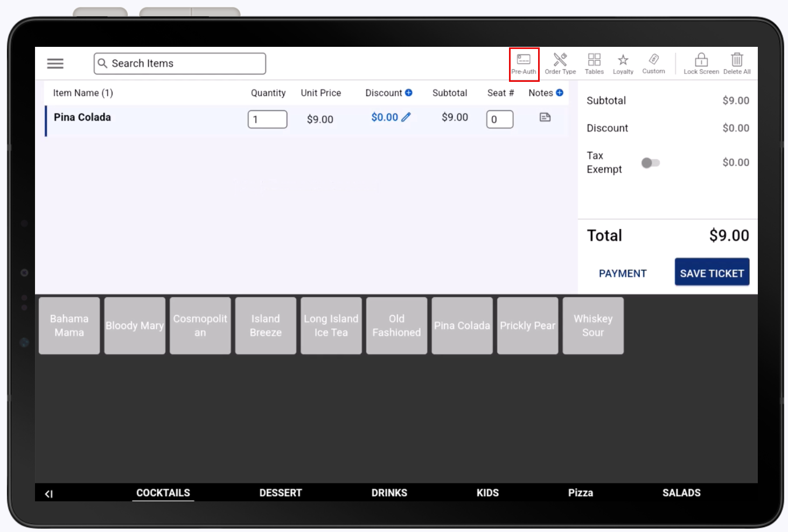Click the Item Name (1) header
Image resolution: width=788 pixels, height=532 pixels.
coord(83,93)
